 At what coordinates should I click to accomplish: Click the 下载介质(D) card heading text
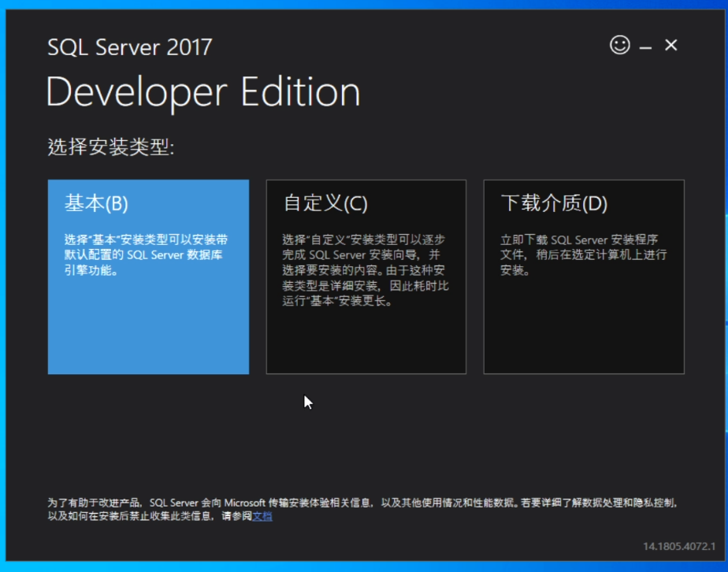coord(552,203)
